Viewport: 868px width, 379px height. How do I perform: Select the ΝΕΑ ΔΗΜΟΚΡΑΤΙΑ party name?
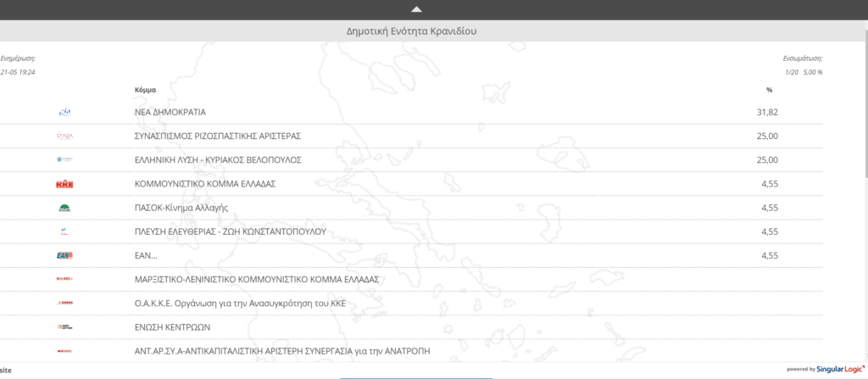(x=170, y=112)
